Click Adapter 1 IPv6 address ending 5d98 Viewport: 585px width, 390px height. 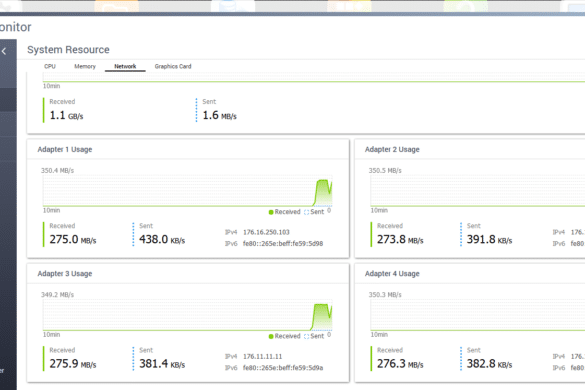pyautogui.click(x=283, y=243)
